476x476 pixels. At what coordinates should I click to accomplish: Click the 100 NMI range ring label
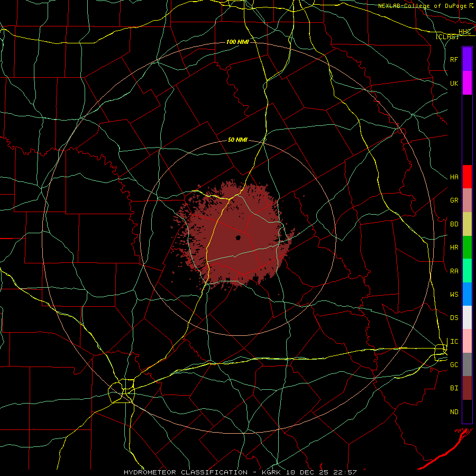[x=237, y=42]
